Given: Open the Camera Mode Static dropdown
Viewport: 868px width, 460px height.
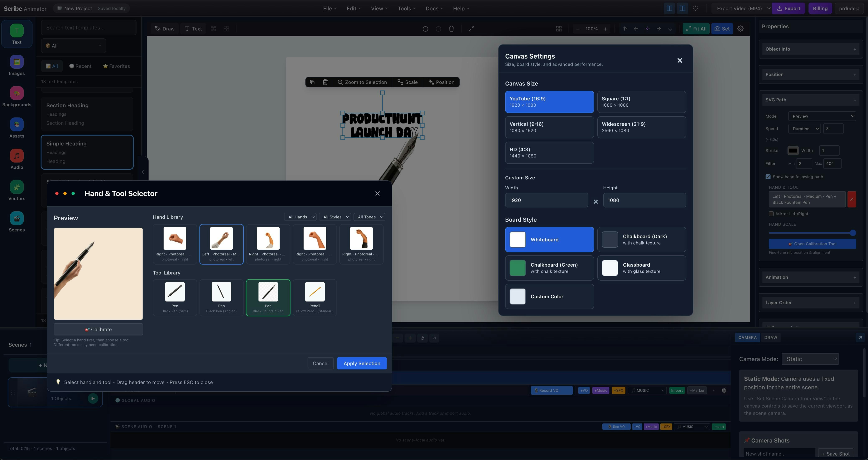Looking at the screenshot, I should 810,359.
